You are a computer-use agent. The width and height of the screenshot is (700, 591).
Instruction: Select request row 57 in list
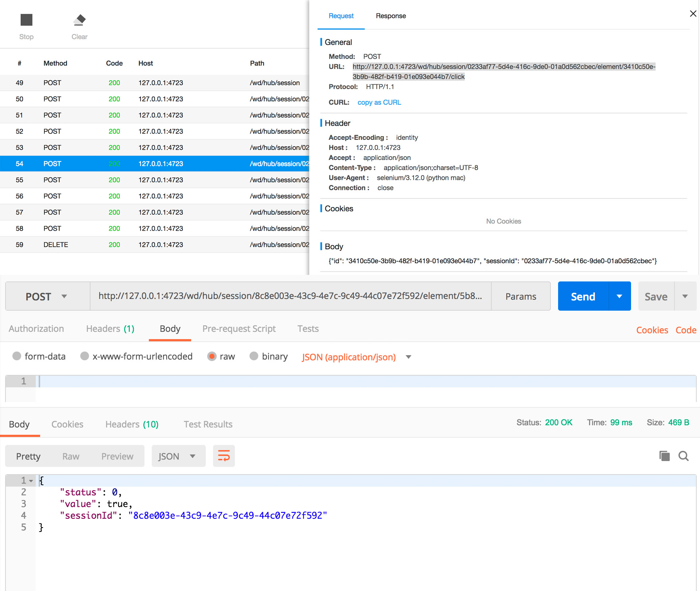pyautogui.click(x=155, y=212)
